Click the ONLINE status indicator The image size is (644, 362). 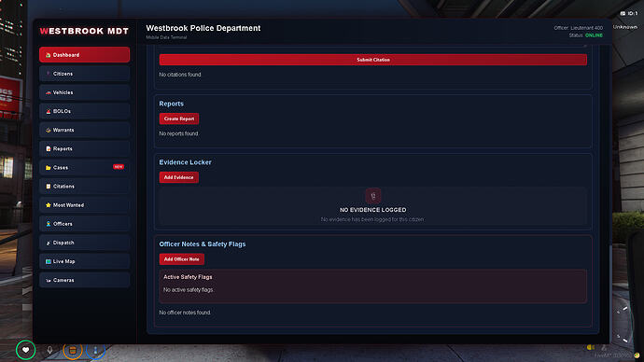(594, 35)
